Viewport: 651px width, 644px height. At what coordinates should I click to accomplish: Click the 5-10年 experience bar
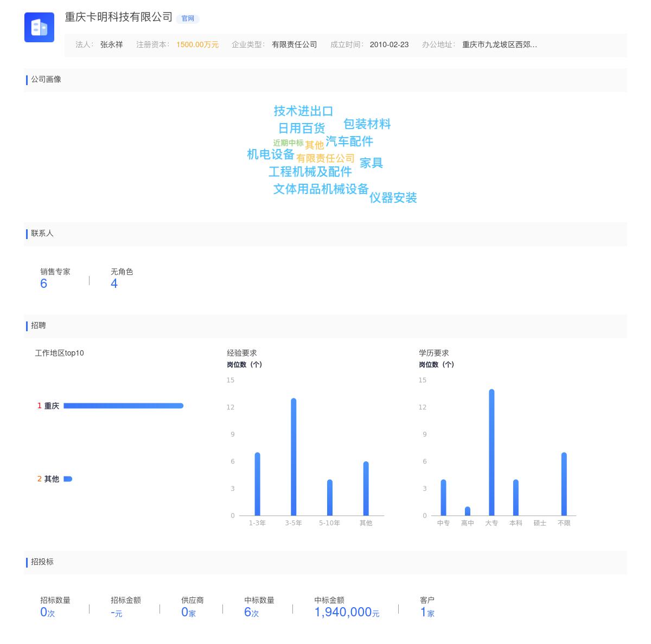(x=330, y=498)
